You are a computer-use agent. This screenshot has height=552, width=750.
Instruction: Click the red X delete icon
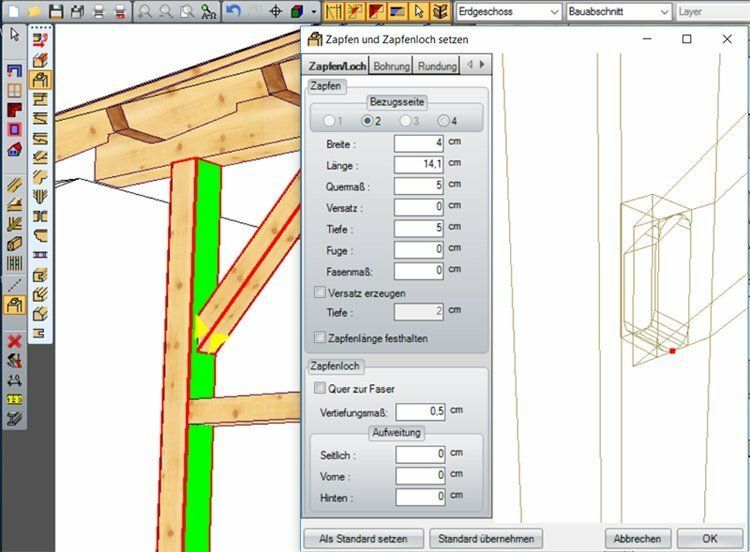[14, 342]
